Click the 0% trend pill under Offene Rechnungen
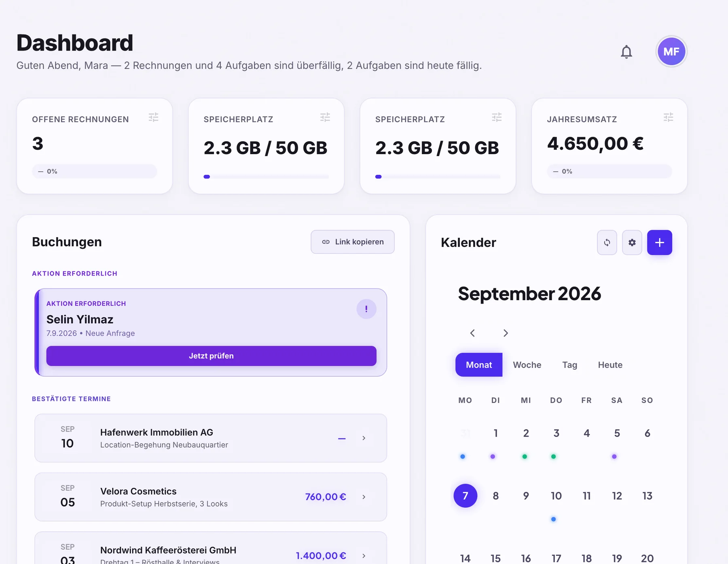Viewport: 728px width, 564px height. (95, 171)
